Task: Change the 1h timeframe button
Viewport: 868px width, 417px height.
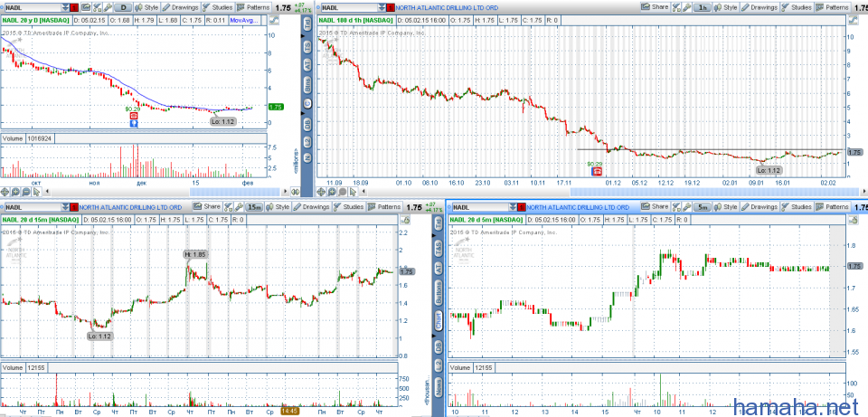Action: click(x=702, y=7)
